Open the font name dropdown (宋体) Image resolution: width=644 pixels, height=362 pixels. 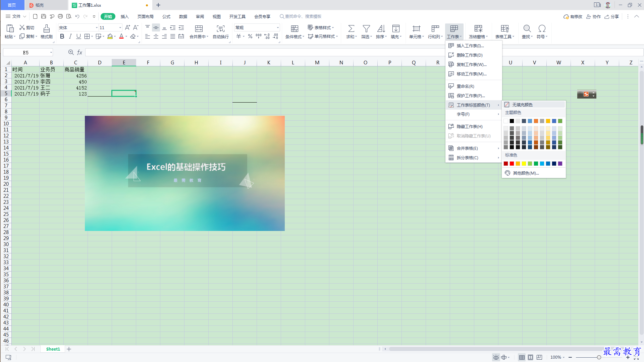point(97,28)
